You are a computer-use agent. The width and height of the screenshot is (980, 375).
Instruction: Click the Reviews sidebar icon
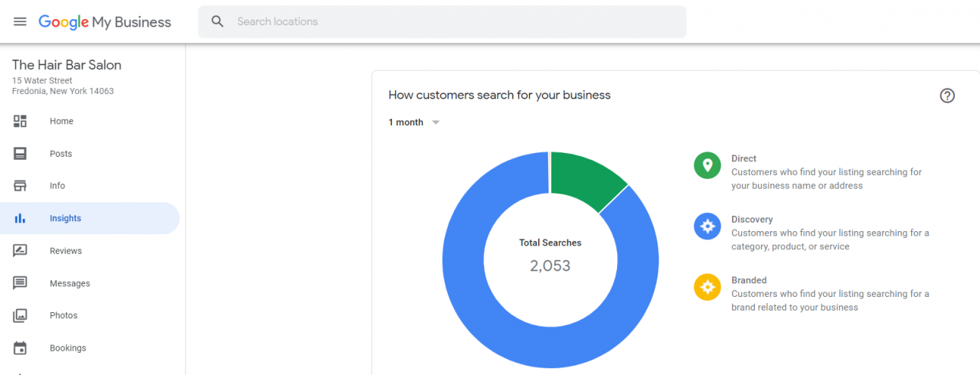tap(20, 251)
